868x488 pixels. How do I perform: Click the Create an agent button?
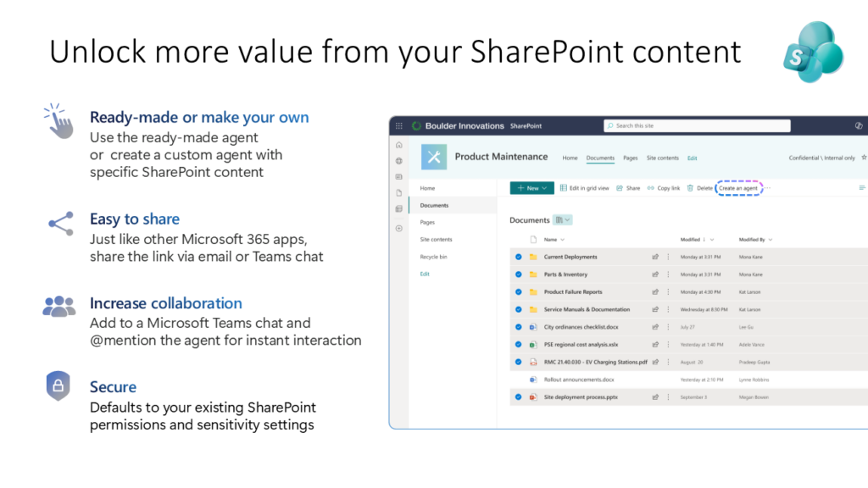tap(739, 188)
